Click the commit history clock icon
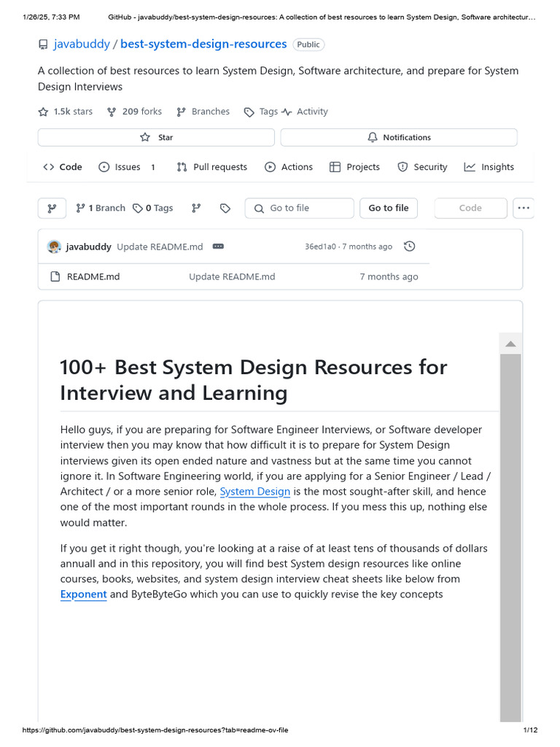The height and width of the screenshot is (747, 560). click(410, 247)
